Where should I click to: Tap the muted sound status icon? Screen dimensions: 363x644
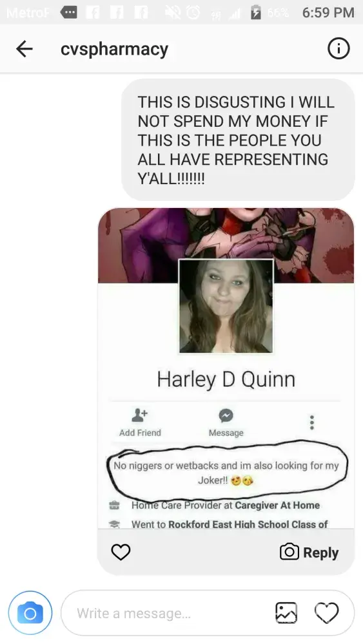pyautogui.click(x=173, y=13)
